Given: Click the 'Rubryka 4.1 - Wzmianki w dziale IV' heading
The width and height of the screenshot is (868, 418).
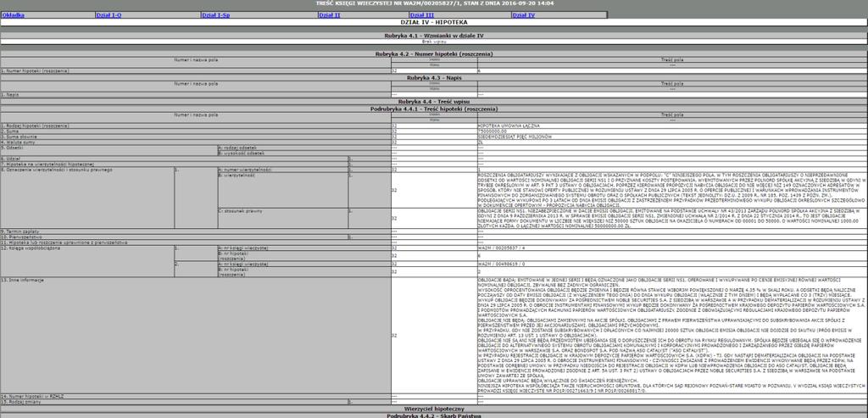Looking at the screenshot, I should pyautogui.click(x=433, y=36).
